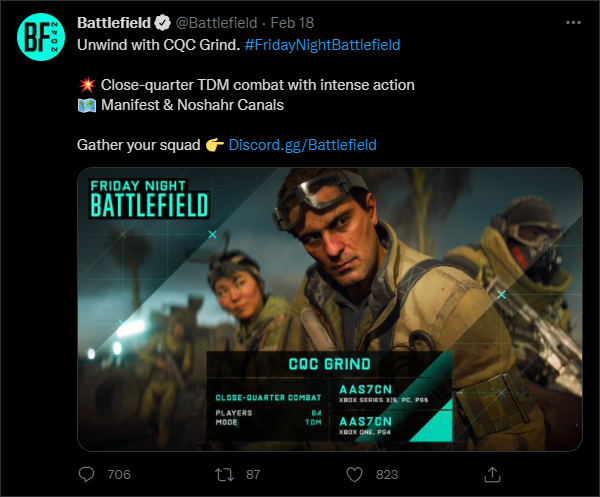Click the 706 replies count
Viewport: 600px width, 497px height.
[x=119, y=474]
